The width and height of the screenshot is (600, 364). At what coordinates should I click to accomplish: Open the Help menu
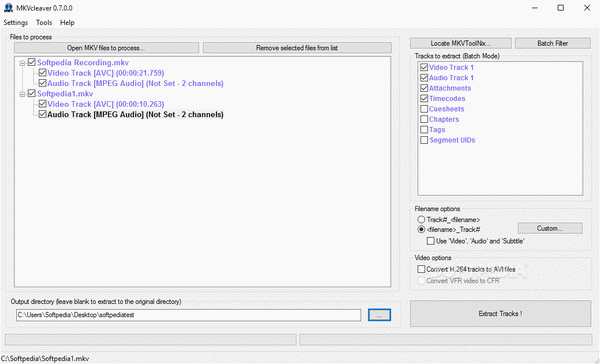[67, 23]
